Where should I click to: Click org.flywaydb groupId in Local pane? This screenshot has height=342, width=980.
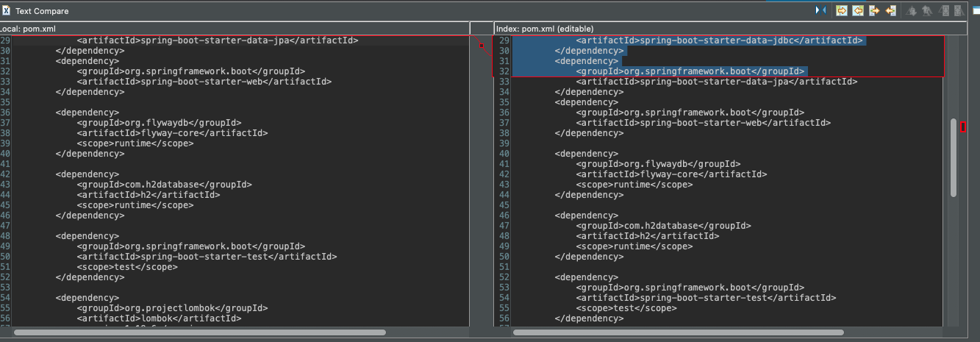pos(159,123)
